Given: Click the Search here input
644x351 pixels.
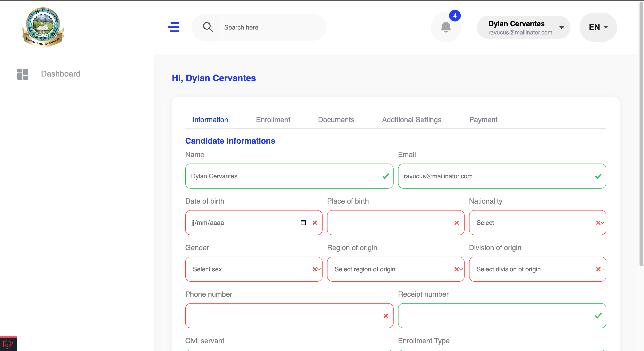Looking at the screenshot, I should point(273,27).
